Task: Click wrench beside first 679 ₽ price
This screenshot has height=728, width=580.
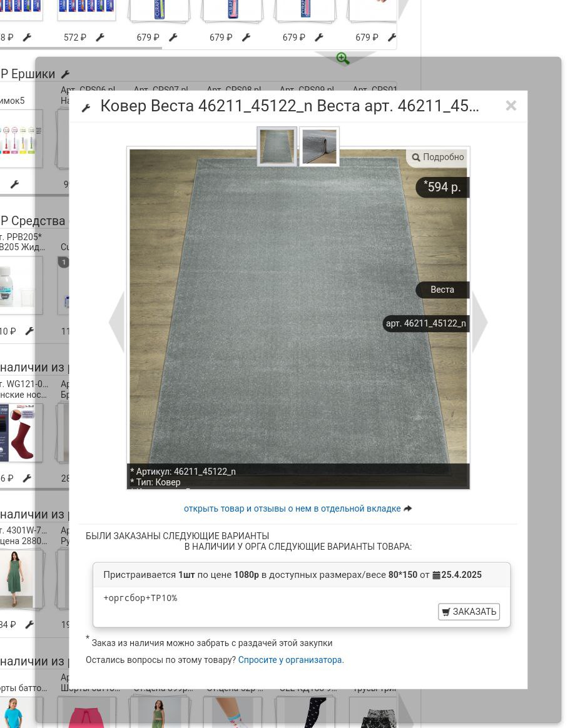Action: coord(173,37)
